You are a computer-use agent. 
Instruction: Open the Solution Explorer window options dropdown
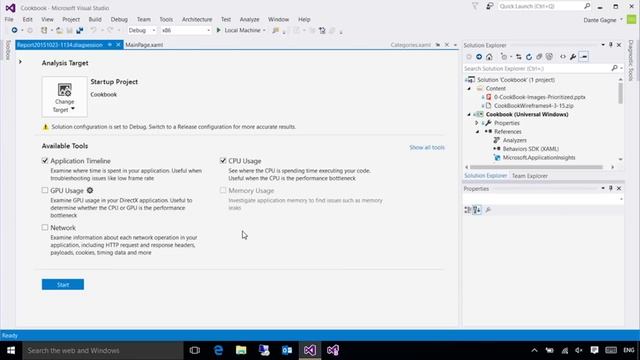603,45
